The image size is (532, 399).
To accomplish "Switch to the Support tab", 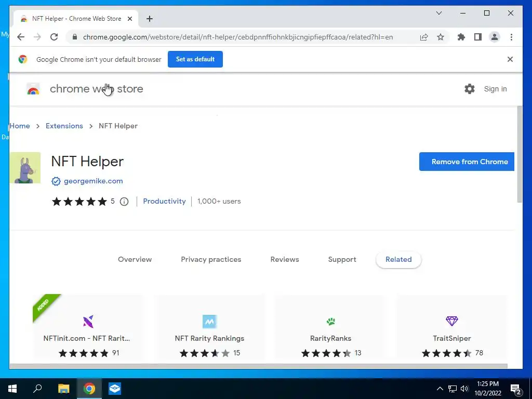I will [342, 260].
